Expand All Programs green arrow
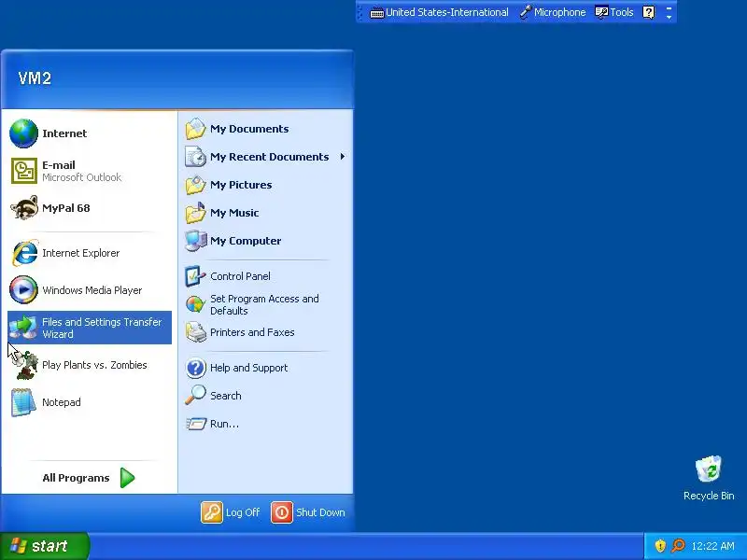The image size is (747, 560). click(x=127, y=478)
